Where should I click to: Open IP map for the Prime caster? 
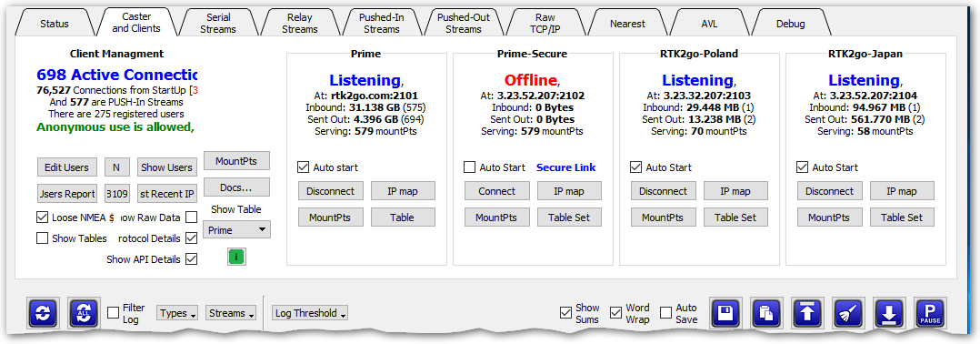pyautogui.click(x=403, y=191)
